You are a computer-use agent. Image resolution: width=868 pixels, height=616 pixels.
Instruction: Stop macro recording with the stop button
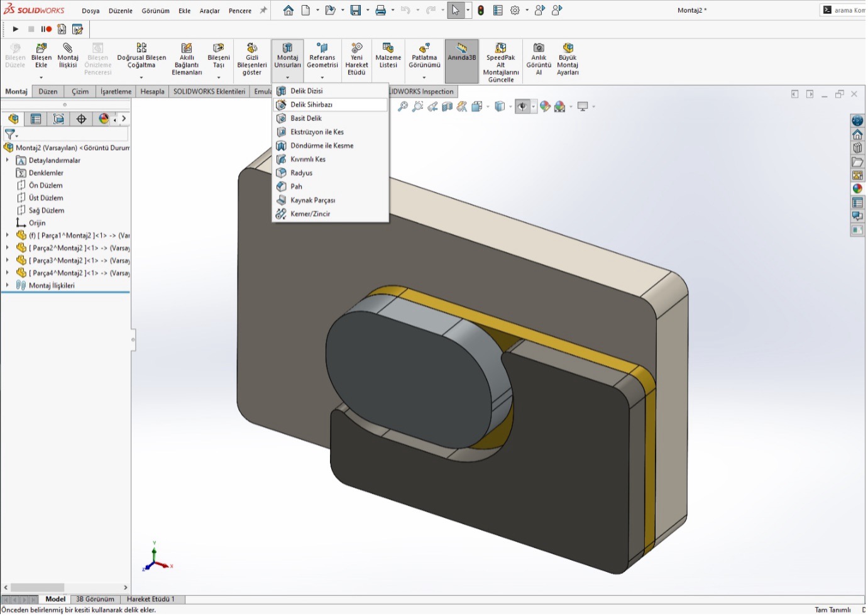coord(31,29)
